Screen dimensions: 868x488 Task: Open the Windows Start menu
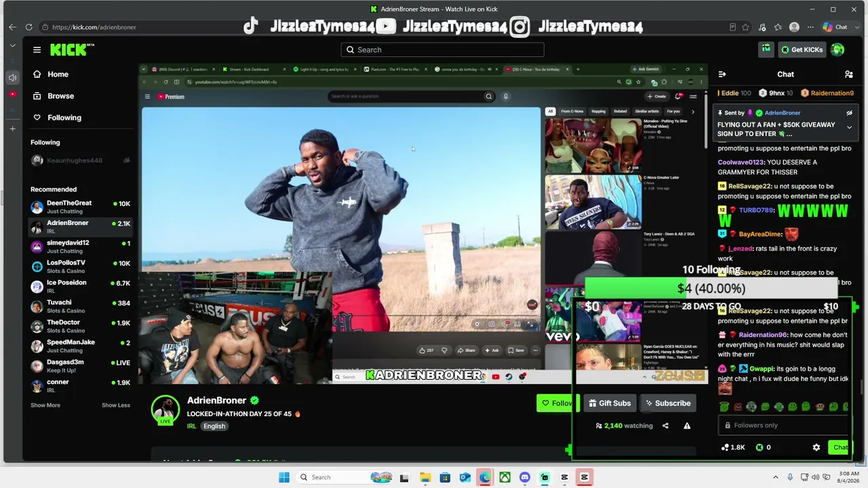coord(284,477)
